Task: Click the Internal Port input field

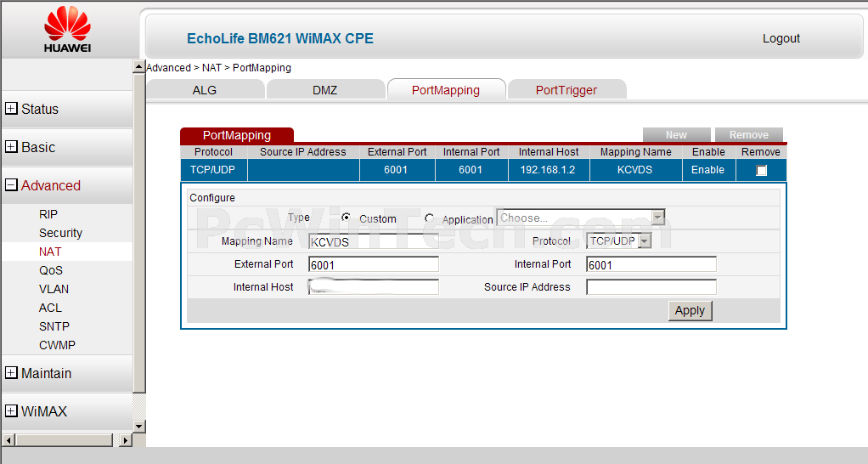Action: pos(651,264)
